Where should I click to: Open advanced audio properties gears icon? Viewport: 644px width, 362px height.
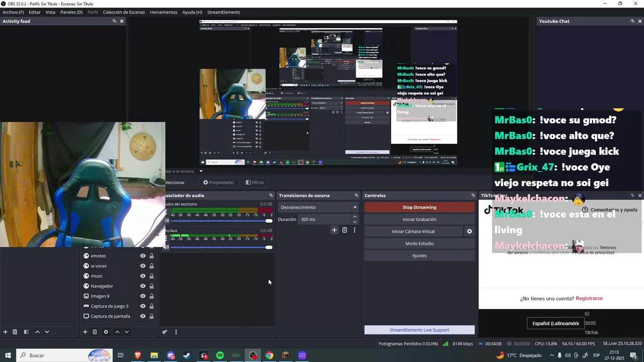(x=165, y=332)
